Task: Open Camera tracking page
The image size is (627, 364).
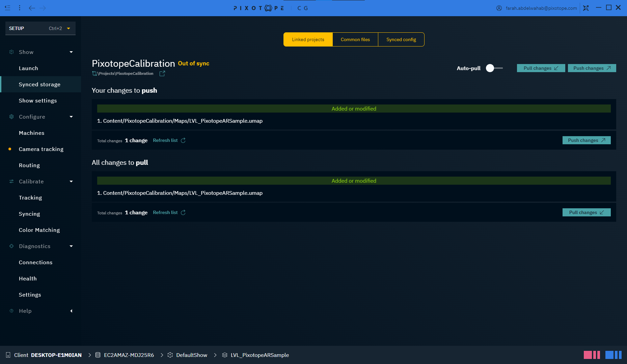Action: 40,149
